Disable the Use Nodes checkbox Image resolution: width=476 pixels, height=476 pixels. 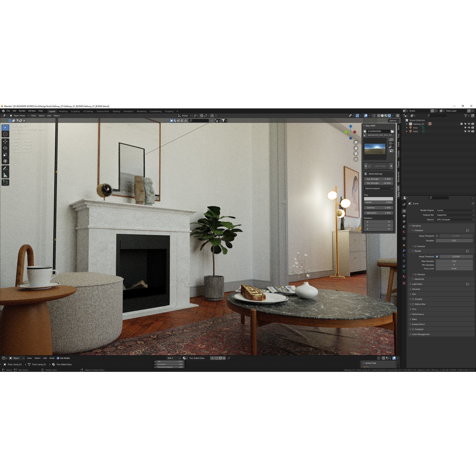(58, 358)
